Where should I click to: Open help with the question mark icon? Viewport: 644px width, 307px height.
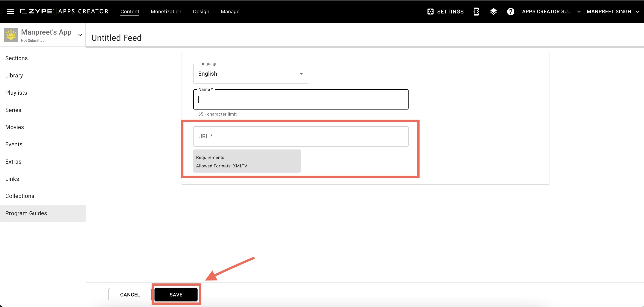[511, 11]
